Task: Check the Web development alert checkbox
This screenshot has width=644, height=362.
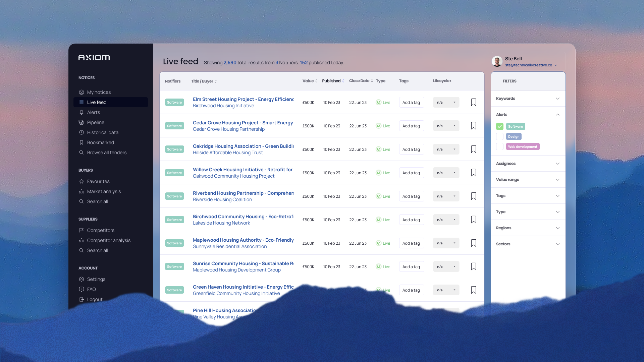Action: (500, 146)
